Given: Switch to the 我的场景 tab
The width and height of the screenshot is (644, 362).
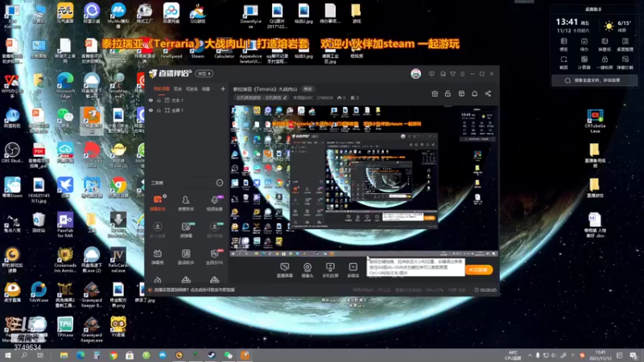Looking at the screenshot, I should click(162, 88).
